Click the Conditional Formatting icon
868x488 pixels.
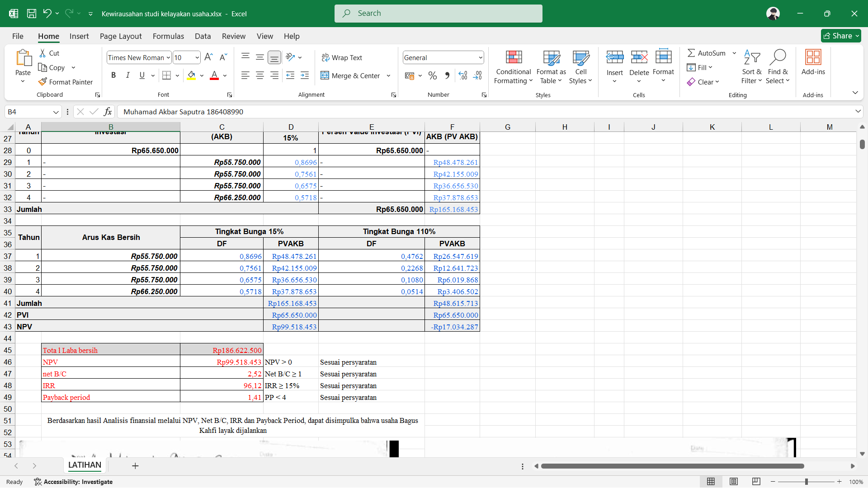pos(514,57)
